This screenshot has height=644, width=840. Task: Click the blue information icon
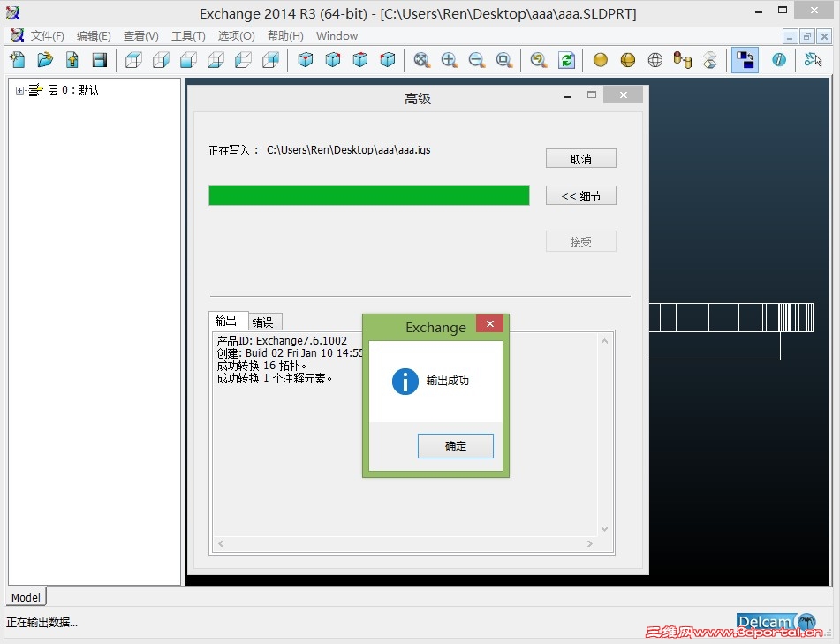[779, 59]
